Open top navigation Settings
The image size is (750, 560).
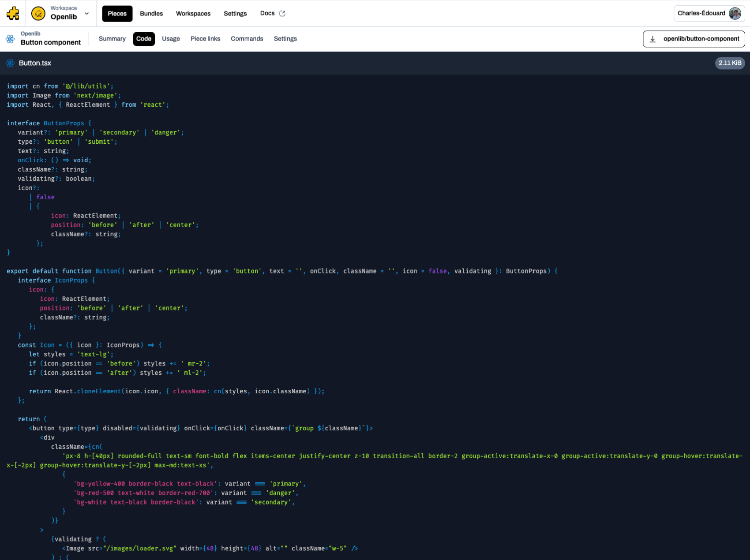click(235, 13)
